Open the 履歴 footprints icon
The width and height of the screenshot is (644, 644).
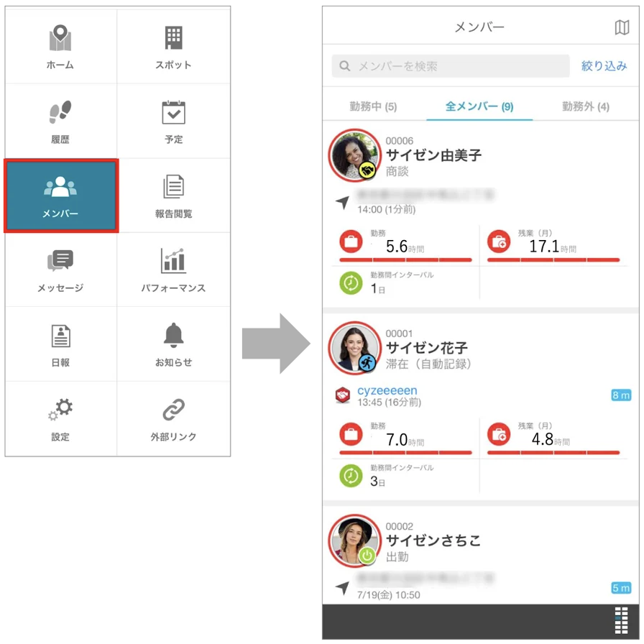point(60,111)
